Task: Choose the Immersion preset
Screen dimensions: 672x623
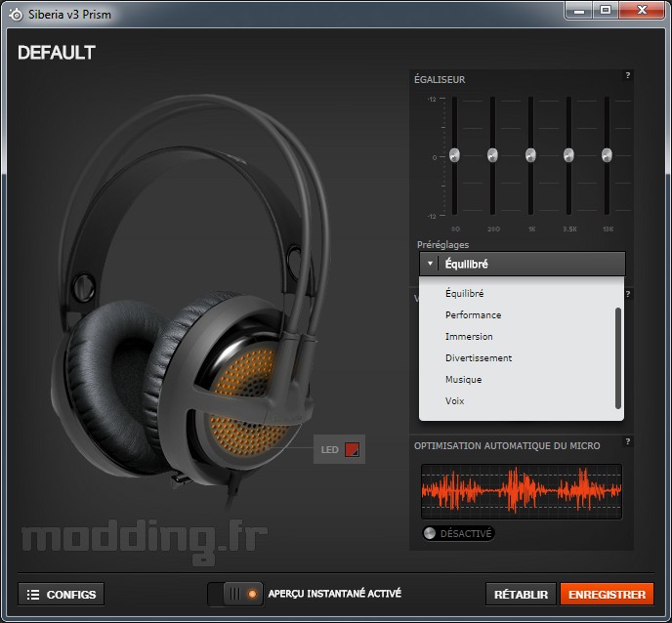Action: (469, 336)
